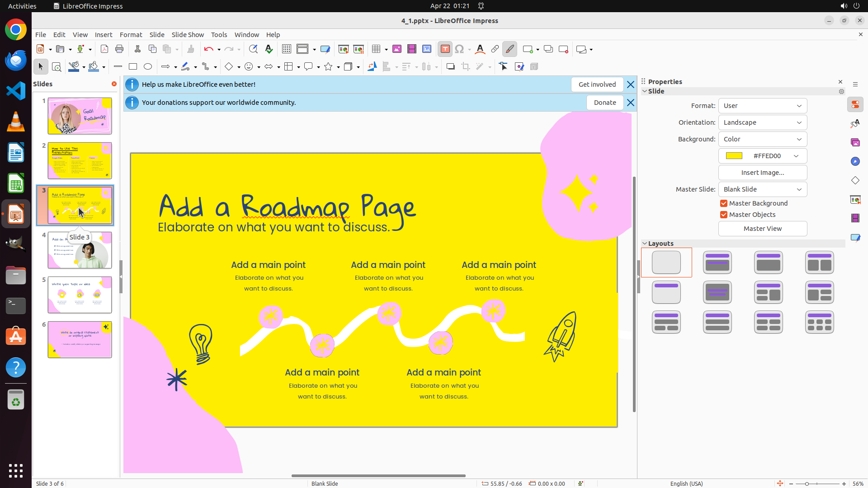Click the Export as PDF icon
This screenshot has height=488, width=868.
pyautogui.click(x=104, y=49)
